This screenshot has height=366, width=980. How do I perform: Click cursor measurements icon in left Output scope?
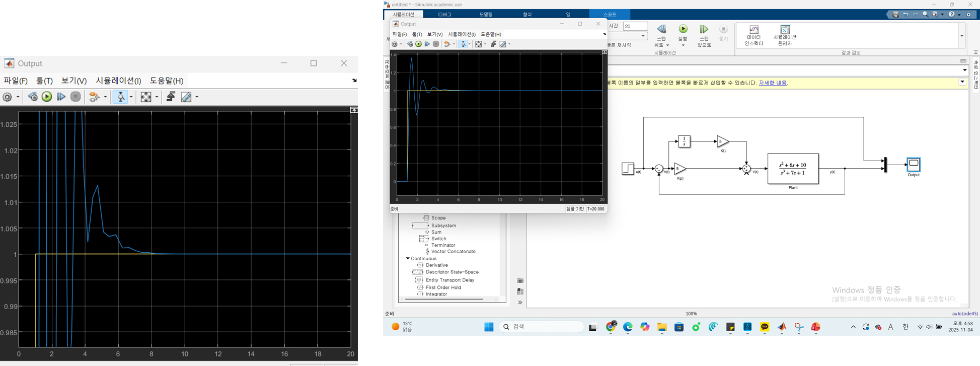[x=186, y=97]
